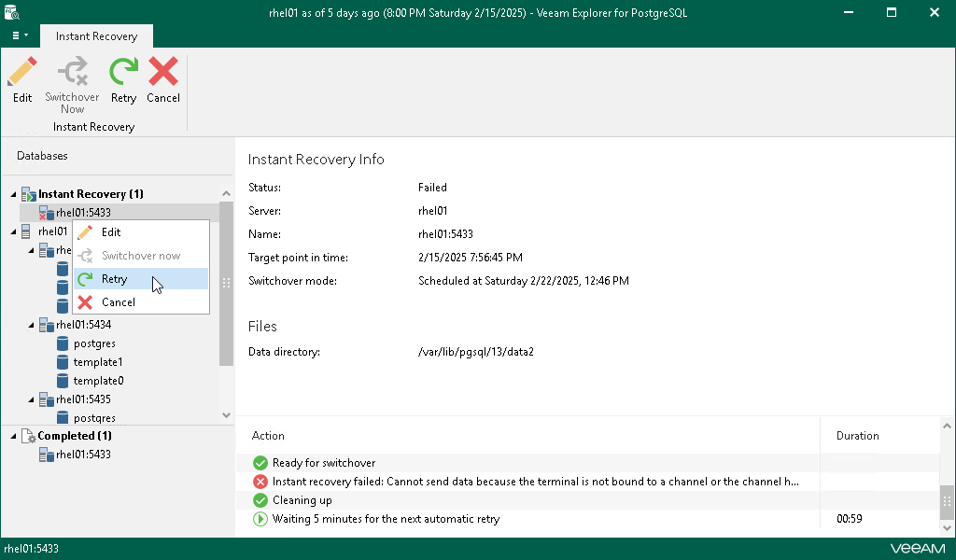This screenshot has height=560, width=956.
Task: Click 'Waiting 5 minutes for the next automatic retry'
Action: [x=386, y=519]
